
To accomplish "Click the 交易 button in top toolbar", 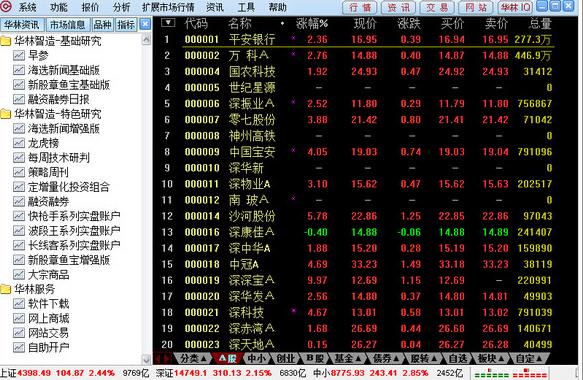I will click(438, 7).
